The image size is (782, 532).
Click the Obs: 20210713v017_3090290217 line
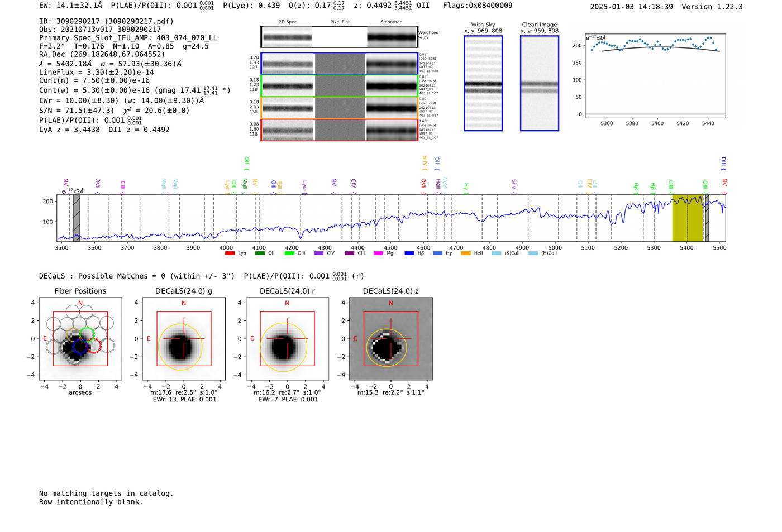click(x=100, y=30)
